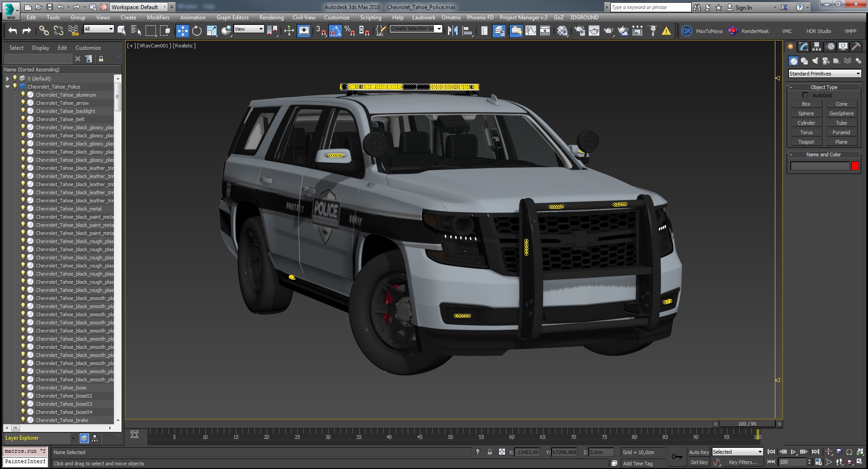Select the Lights category icon
The height and width of the screenshot is (469, 868).
coord(815,61)
